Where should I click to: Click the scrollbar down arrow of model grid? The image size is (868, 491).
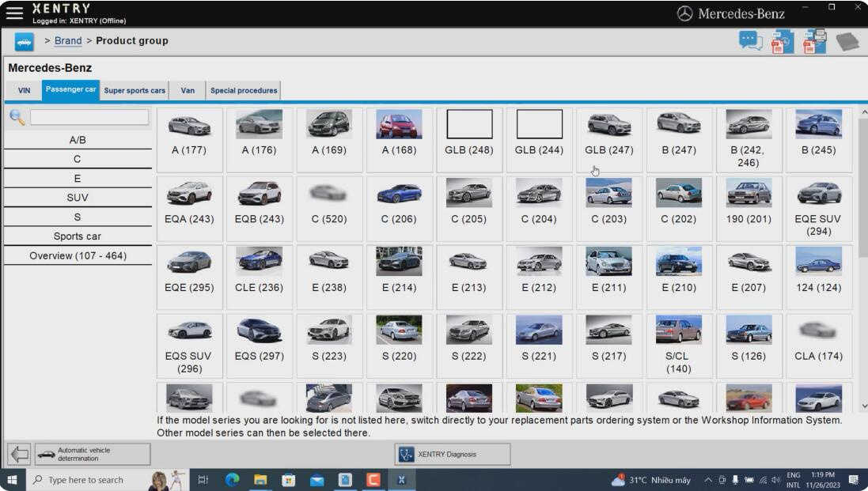[864, 406]
